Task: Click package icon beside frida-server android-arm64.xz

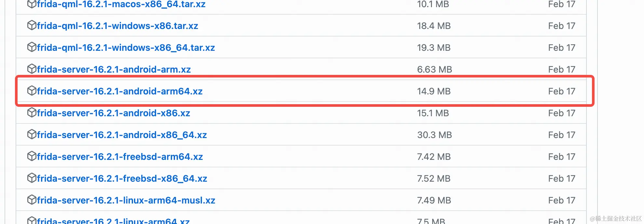Action: (32, 91)
